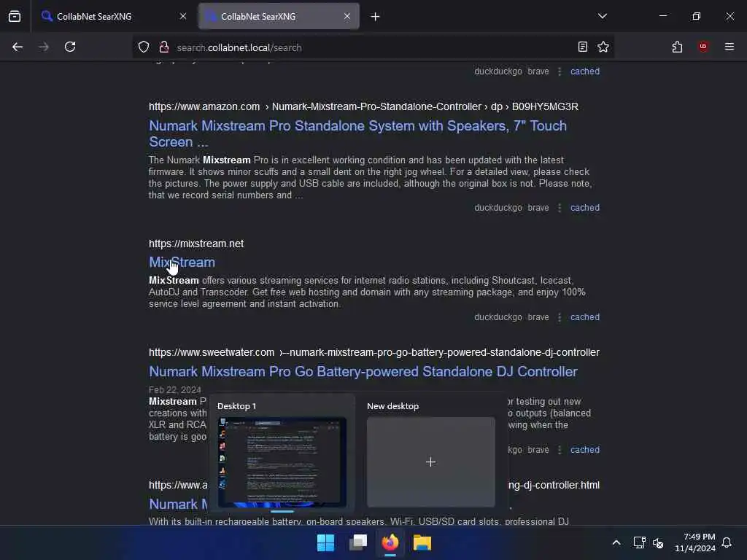This screenshot has width=747, height=560.
Task: Open the Windows Start menu
Action: click(326, 542)
